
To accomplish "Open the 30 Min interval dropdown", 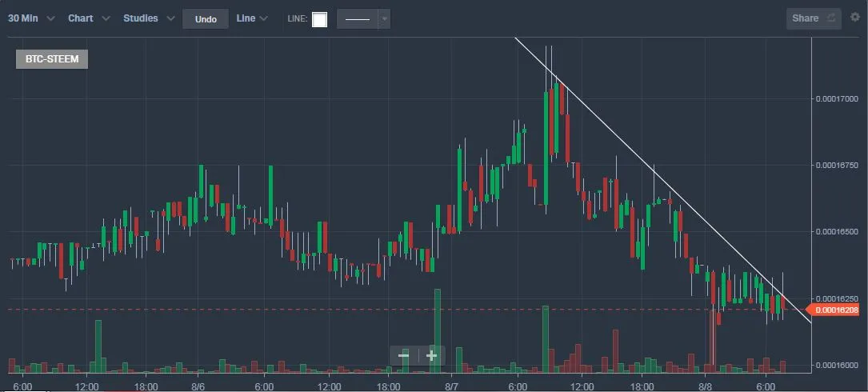I will (x=31, y=18).
